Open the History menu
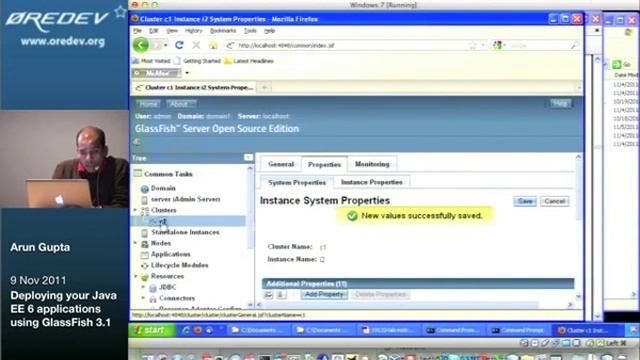 pos(193,31)
